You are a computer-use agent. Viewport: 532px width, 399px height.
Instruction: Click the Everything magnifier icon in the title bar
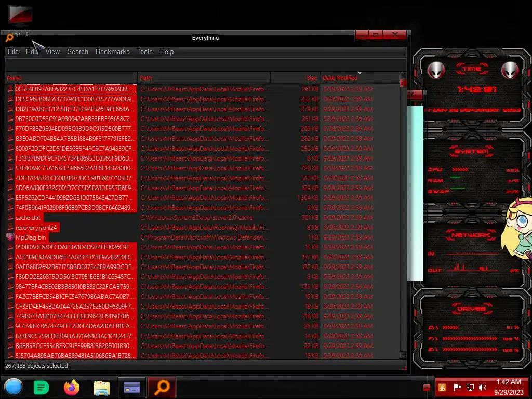point(9,38)
